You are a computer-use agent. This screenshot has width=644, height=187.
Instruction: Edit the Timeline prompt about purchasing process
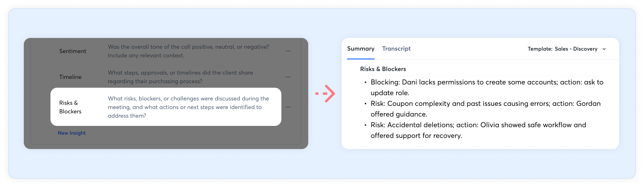[x=180, y=77]
